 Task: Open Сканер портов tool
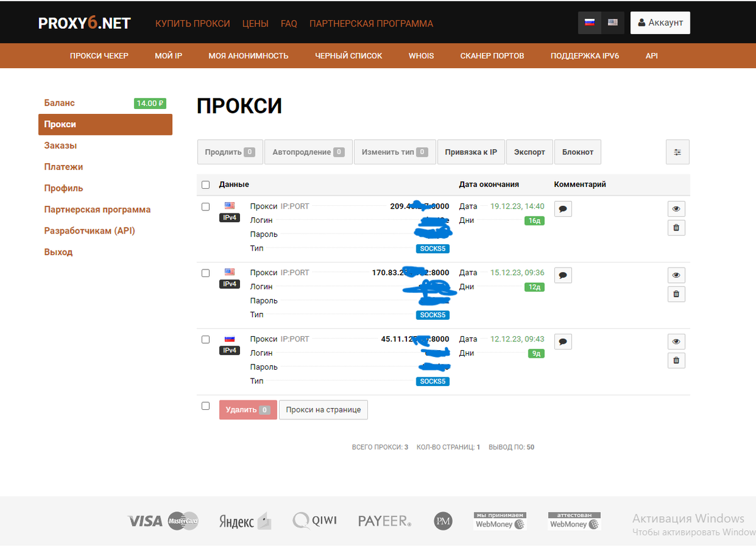492,55
